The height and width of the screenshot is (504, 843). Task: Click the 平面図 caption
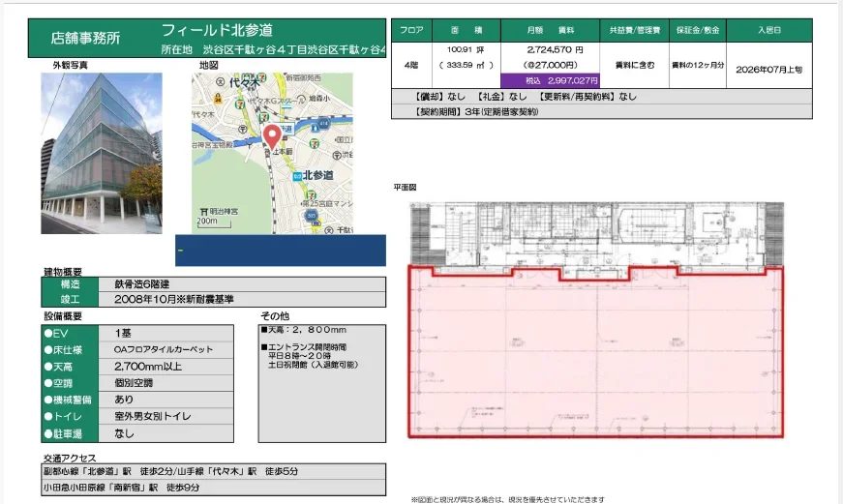[405, 187]
